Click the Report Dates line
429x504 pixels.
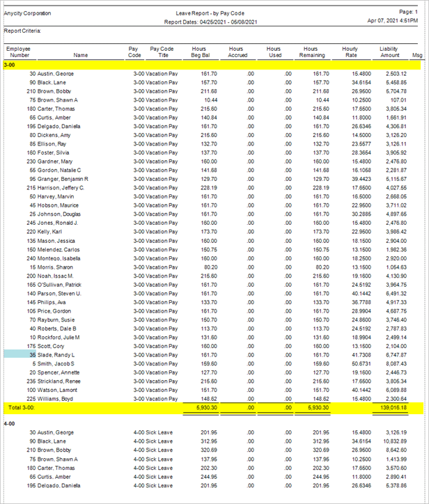(210, 22)
